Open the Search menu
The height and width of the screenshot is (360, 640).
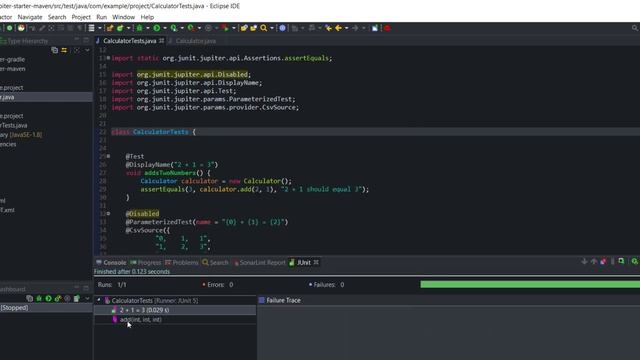coord(57,17)
